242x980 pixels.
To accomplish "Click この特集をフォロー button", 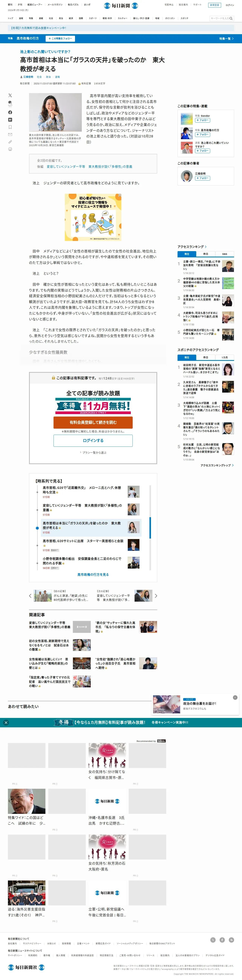I will coord(60,38).
